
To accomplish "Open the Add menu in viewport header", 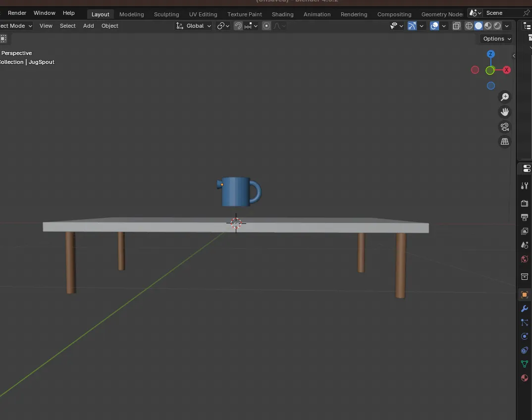I will pos(88,26).
